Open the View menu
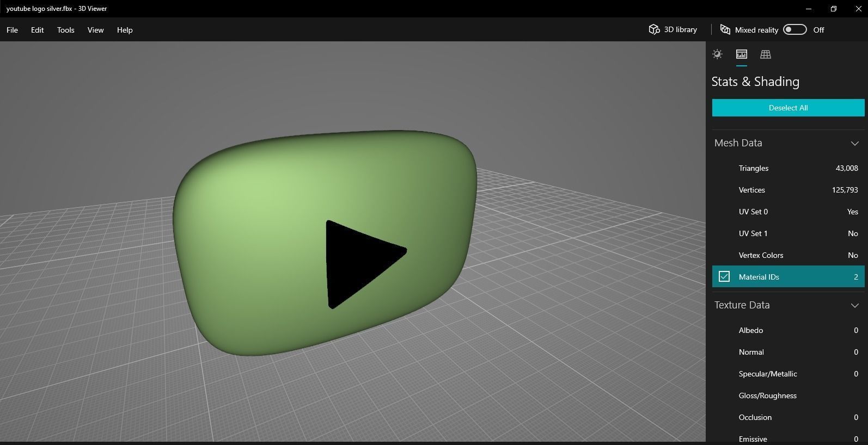The height and width of the screenshot is (445, 868). tap(95, 30)
